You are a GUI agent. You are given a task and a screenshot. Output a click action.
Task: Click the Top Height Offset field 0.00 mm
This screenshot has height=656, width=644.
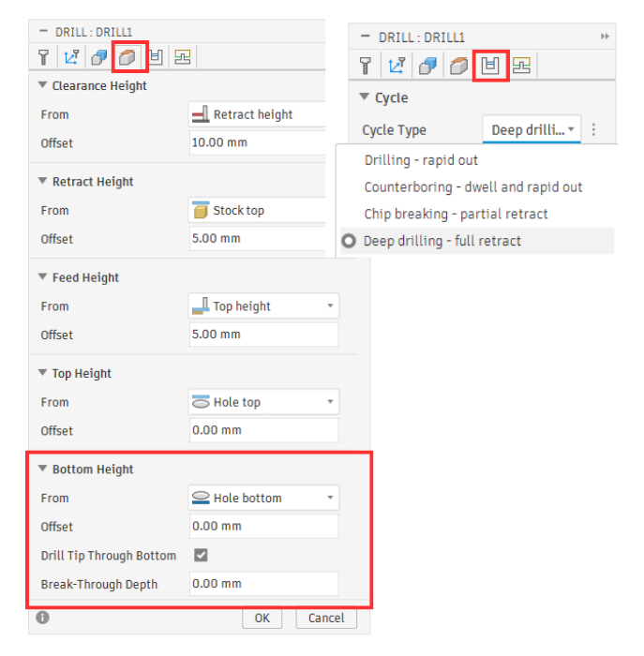pos(263,430)
